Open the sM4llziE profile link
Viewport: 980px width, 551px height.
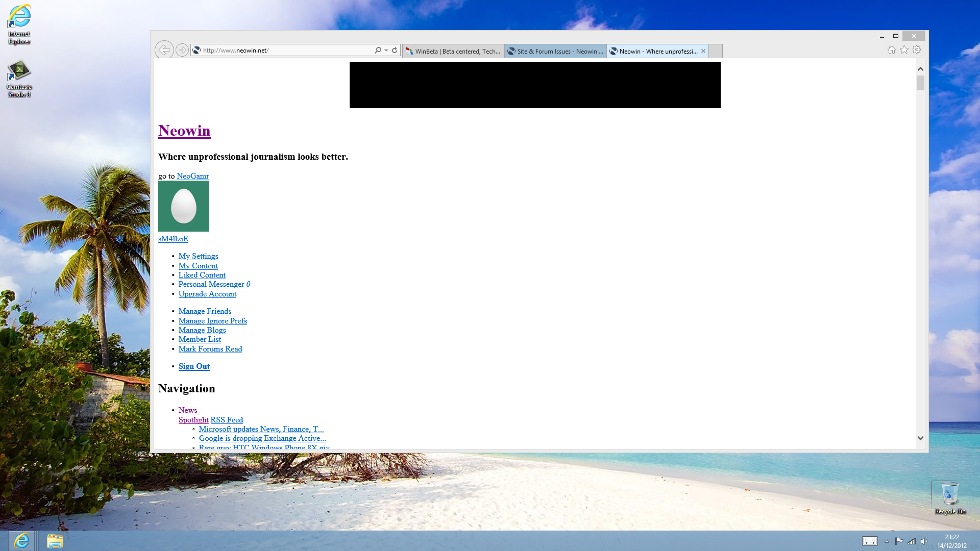coord(173,239)
